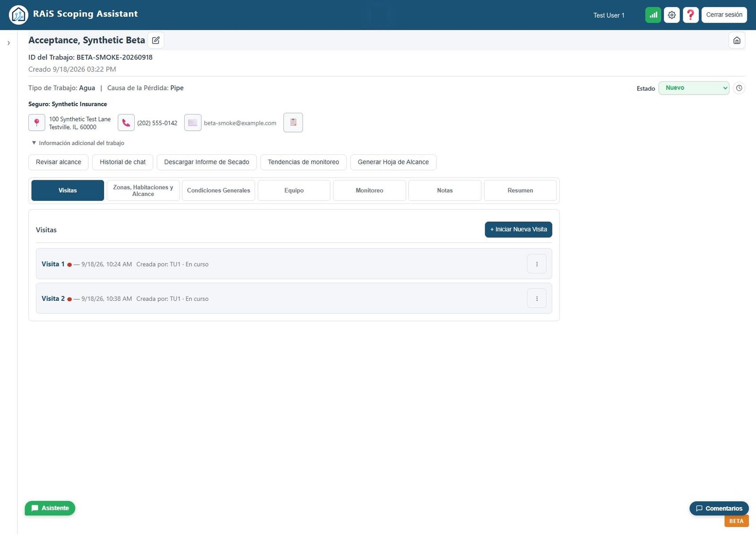Click Descargar Informe de Secado
756x534 pixels.
click(x=206, y=162)
